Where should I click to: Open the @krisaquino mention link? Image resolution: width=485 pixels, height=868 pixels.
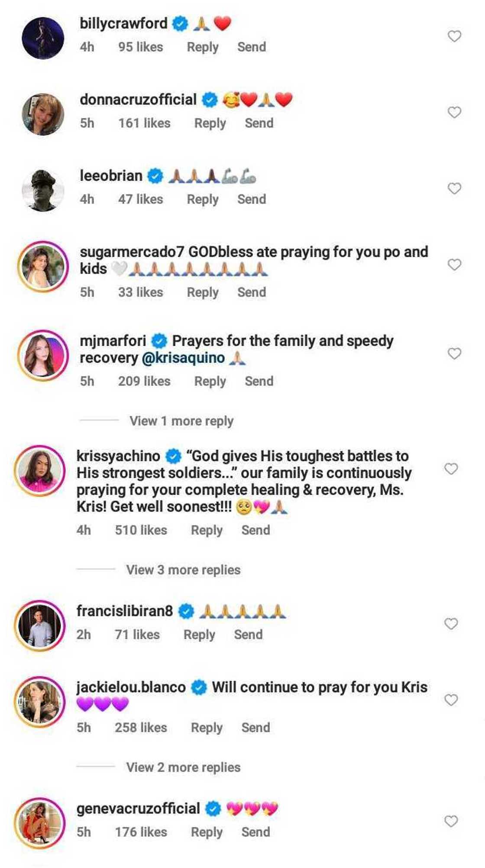tap(183, 358)
